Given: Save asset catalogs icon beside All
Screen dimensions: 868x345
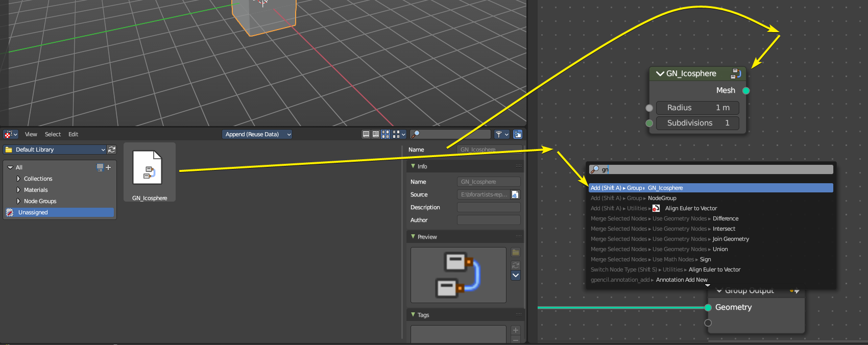Looking at the screenshot, I should click(100, 167).
